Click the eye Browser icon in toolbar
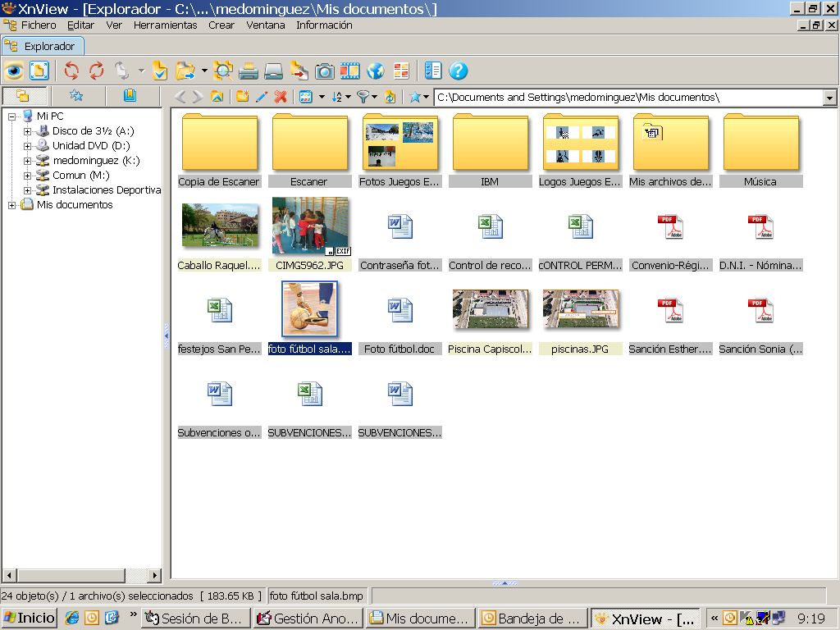 (x=14, y=71)
